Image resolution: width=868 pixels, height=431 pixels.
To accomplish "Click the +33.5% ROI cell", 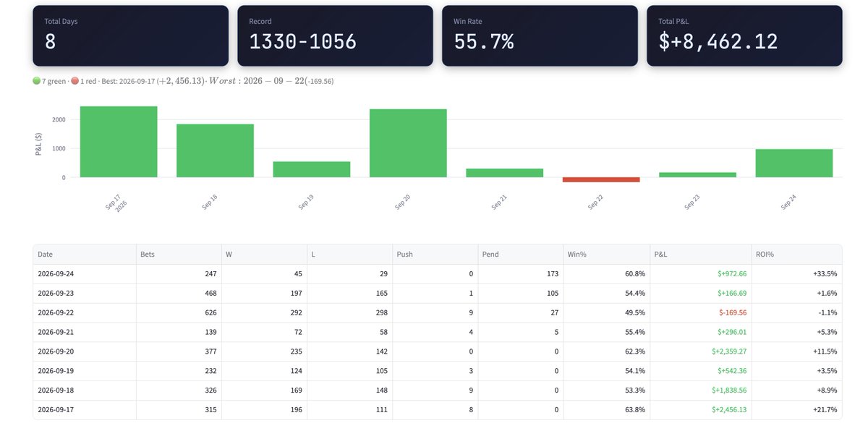I will 797,274.
